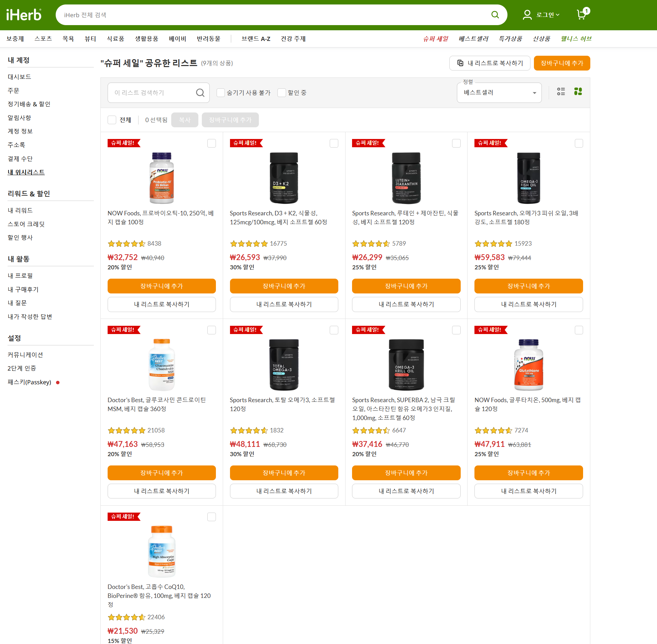Screen dimensions: 657x644
Task: Open the 정렬 베스트셀러 sort dropdown
Action: [x=499, y=93]
